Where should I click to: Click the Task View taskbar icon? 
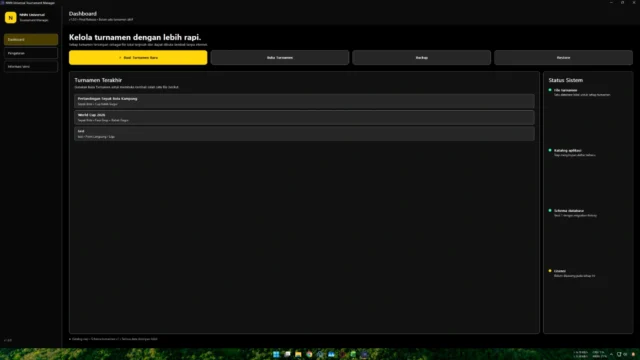[287, 354]
